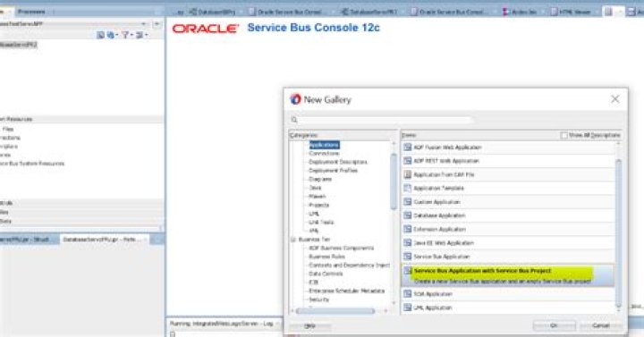
Task: Select the ADF Business Components category
Action: tap(342, 248)
